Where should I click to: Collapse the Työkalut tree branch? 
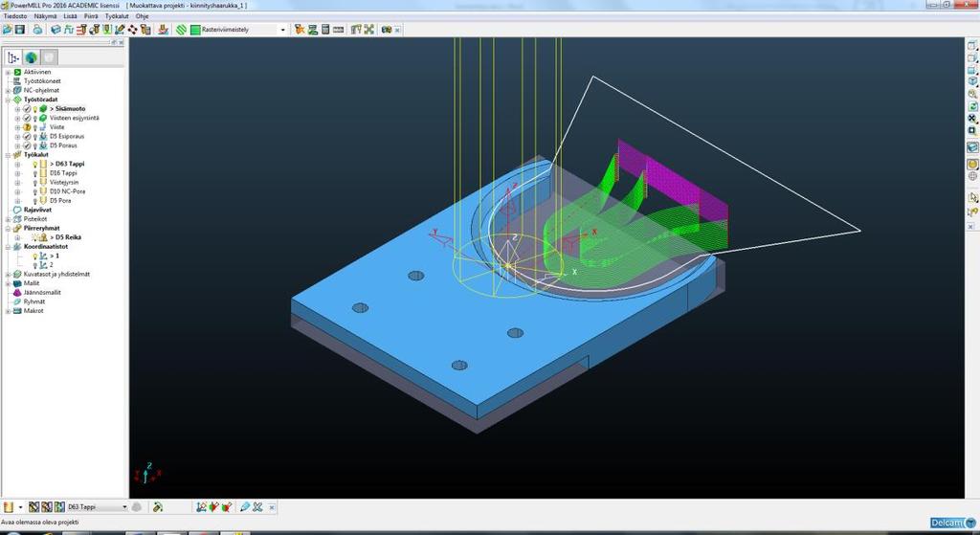(x=8, y=154)
